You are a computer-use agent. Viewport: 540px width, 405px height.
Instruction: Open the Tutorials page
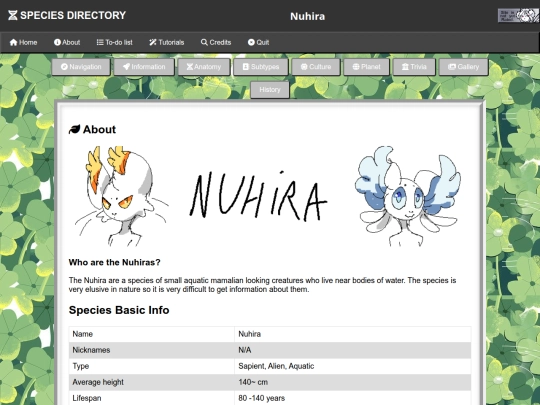[167, 42]
